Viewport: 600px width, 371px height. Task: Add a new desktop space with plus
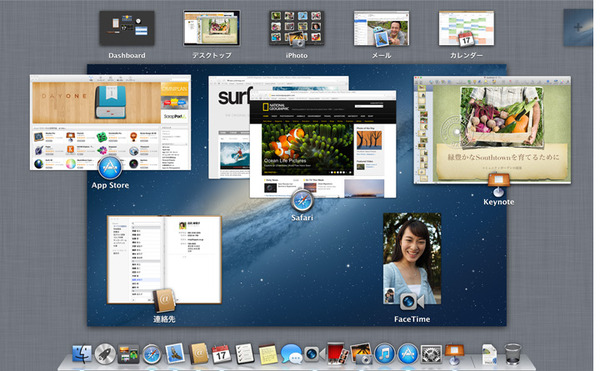[x=578, y=28]
